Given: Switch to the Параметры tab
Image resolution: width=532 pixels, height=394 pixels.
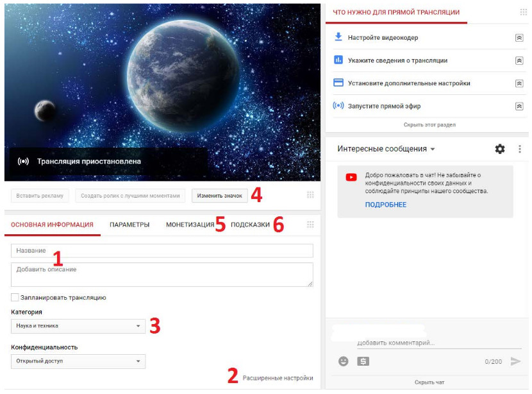Looking at the screenshot, I should tap(129, 225).
